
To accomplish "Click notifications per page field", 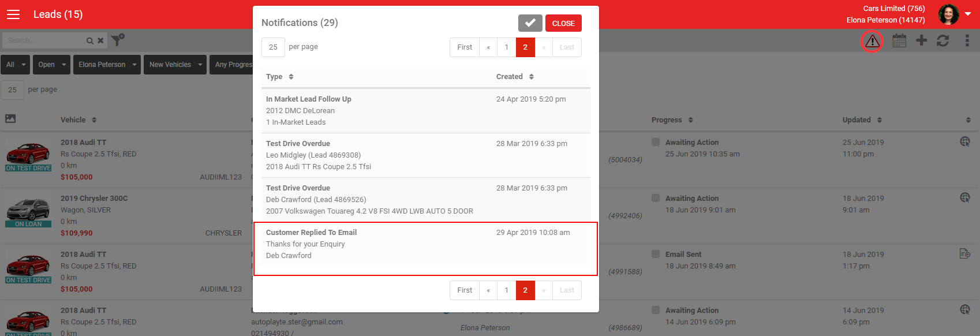I will point(273,47).
